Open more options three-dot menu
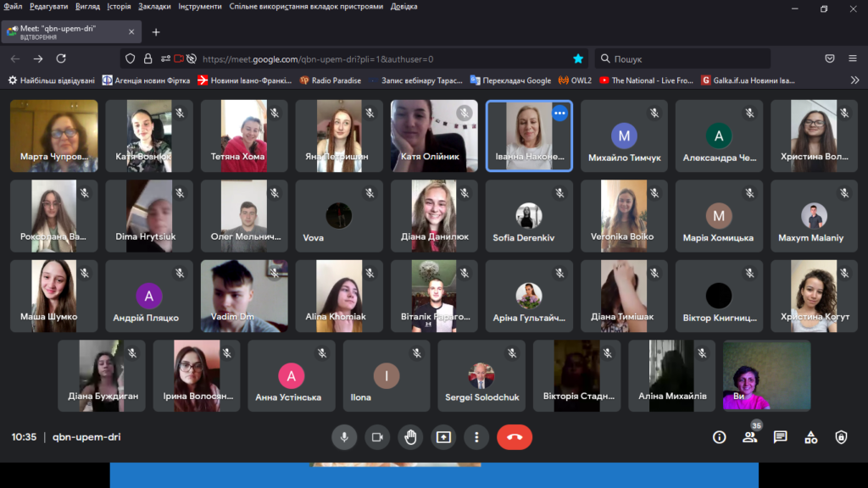This screenshot has height=488, width=868. coord(476,437)
